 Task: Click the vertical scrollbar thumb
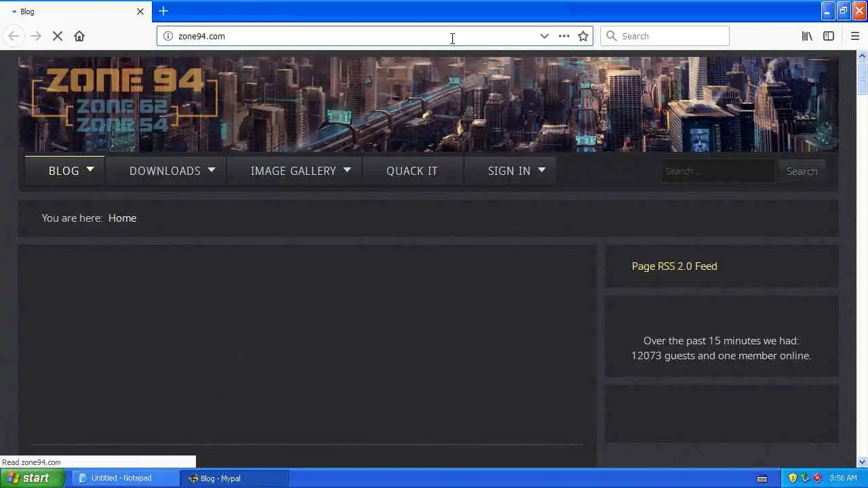(x=862, y=78)
